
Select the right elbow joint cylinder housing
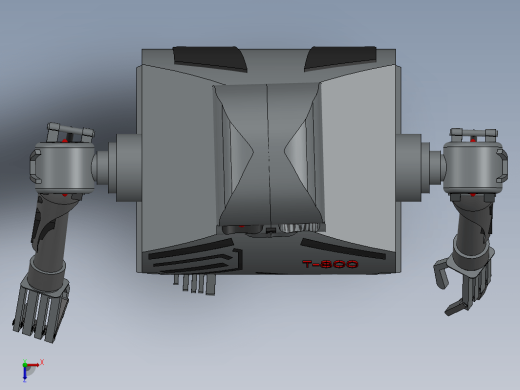pyautogui.click(x=473, y=167)
